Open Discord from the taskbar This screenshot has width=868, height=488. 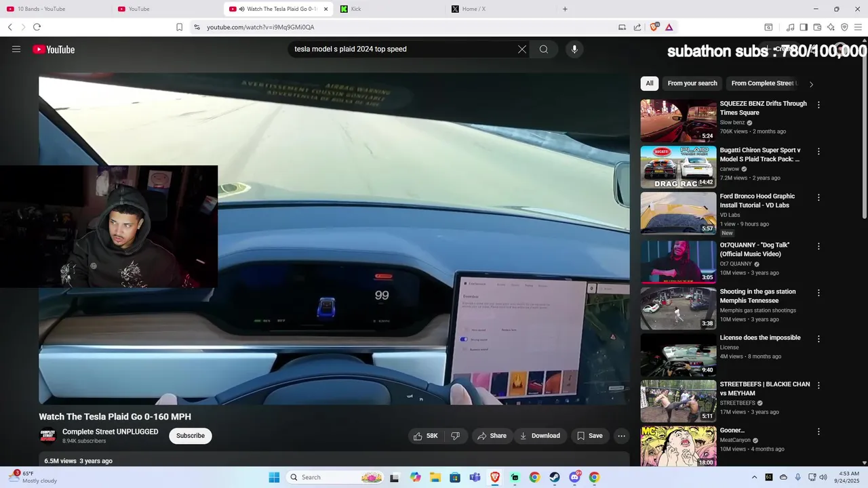[x=574, y=477]
